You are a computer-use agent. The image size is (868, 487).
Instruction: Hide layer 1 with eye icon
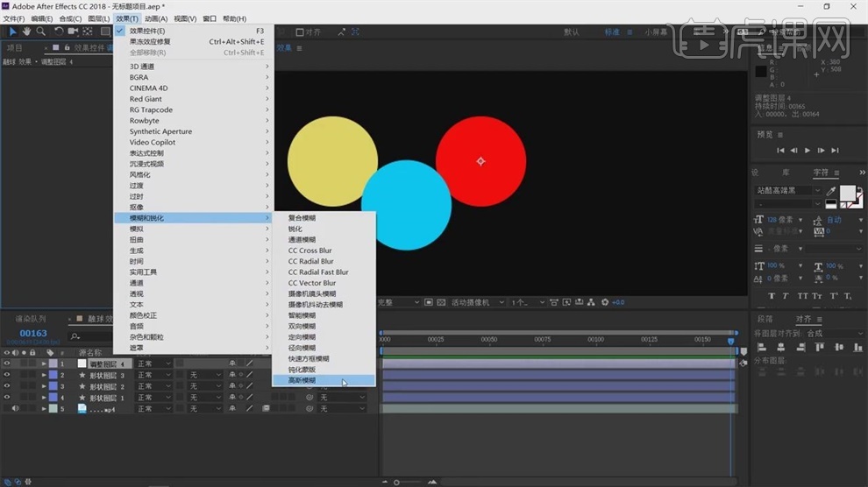[x=7, y=363]
